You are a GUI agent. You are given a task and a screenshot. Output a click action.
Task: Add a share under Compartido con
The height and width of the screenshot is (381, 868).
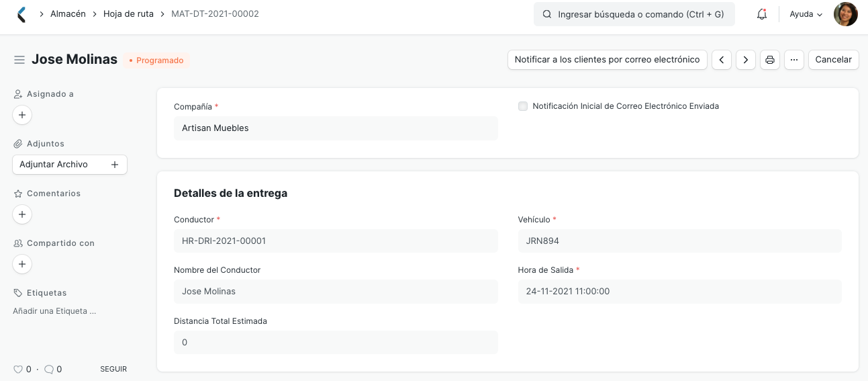click(22, 264)
